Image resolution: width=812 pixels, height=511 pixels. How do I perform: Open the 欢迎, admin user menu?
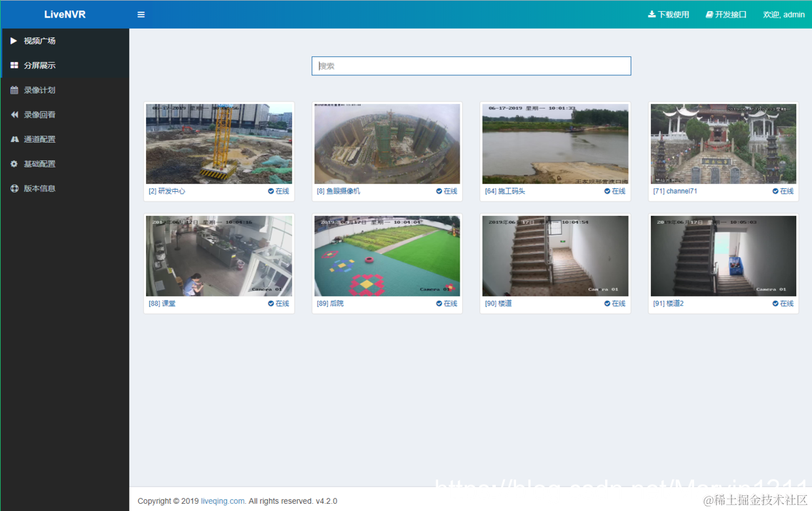click(x=784, y=14)
